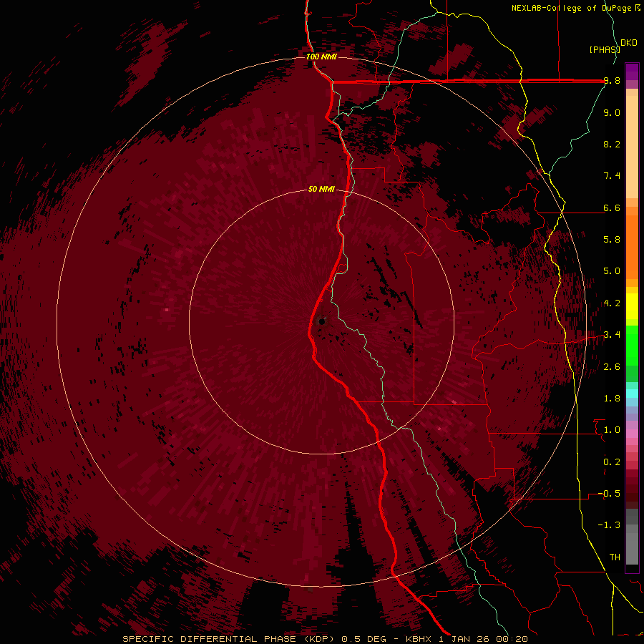This screenshot has width=644, height=644.
Task: Select the 1.0 legend value
Action: [612, 430]
